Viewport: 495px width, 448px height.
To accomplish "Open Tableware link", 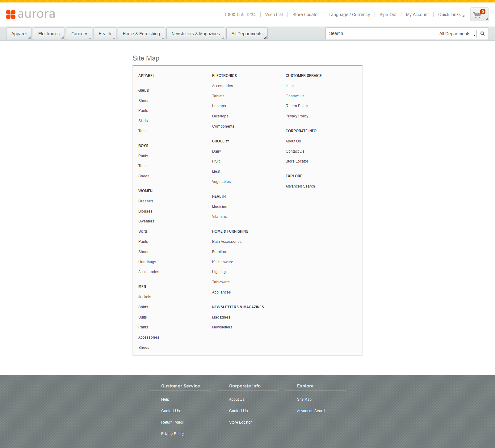I will (x=221, y=282).
